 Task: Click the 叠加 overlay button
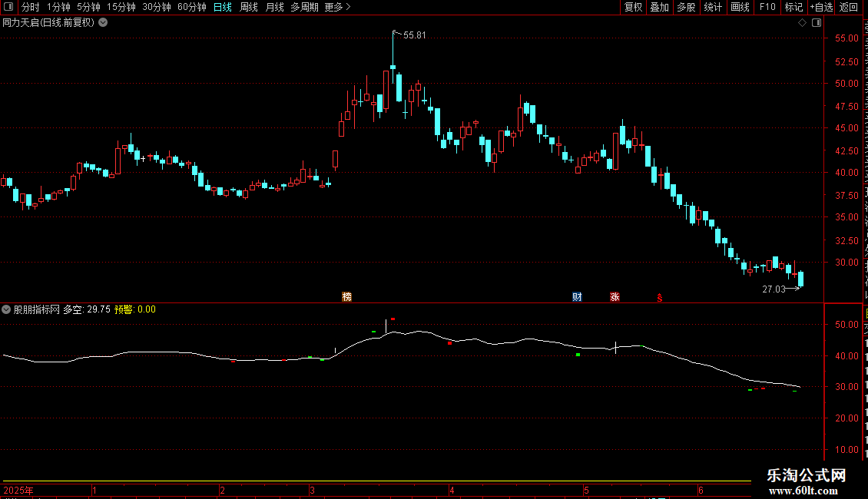[x=659, y=7]
